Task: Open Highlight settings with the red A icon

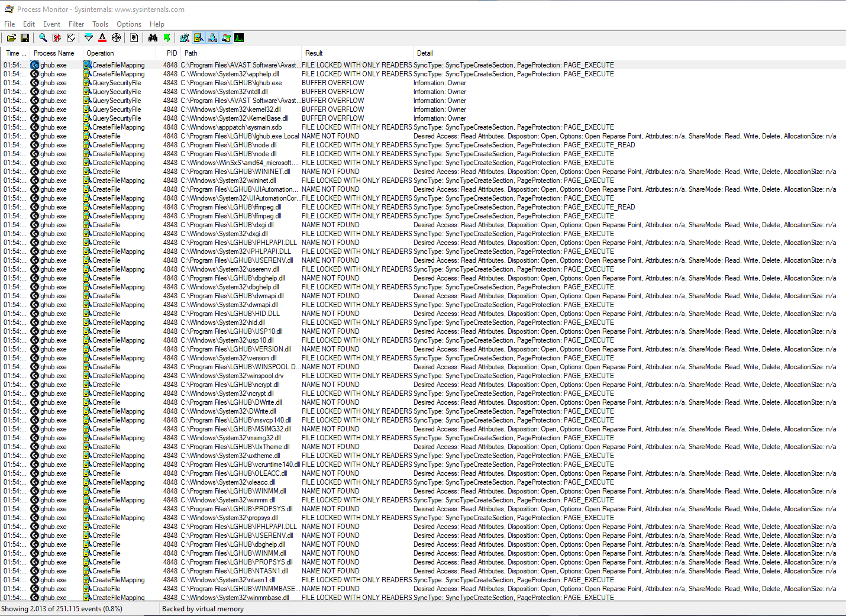Action: coord(102,38)
